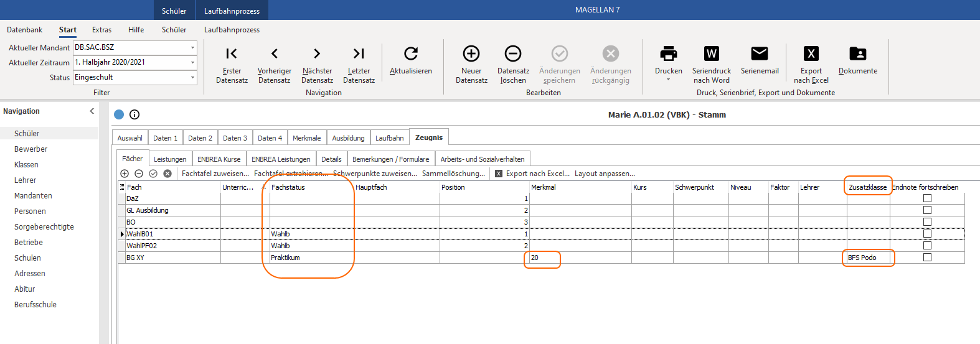This screenshot has height=344, width=980.
Task: Open Dokumente folder icon
Action: [x=858, y=60]
